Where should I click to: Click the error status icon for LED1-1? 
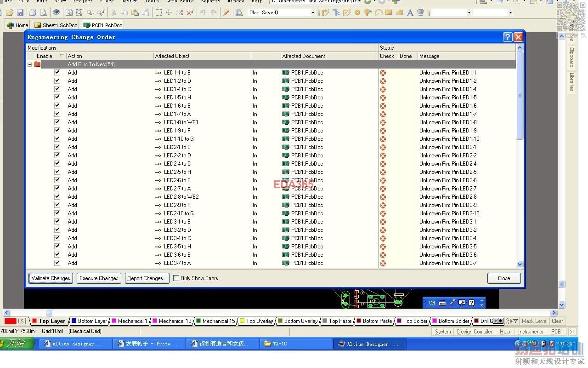pos(383,73)
